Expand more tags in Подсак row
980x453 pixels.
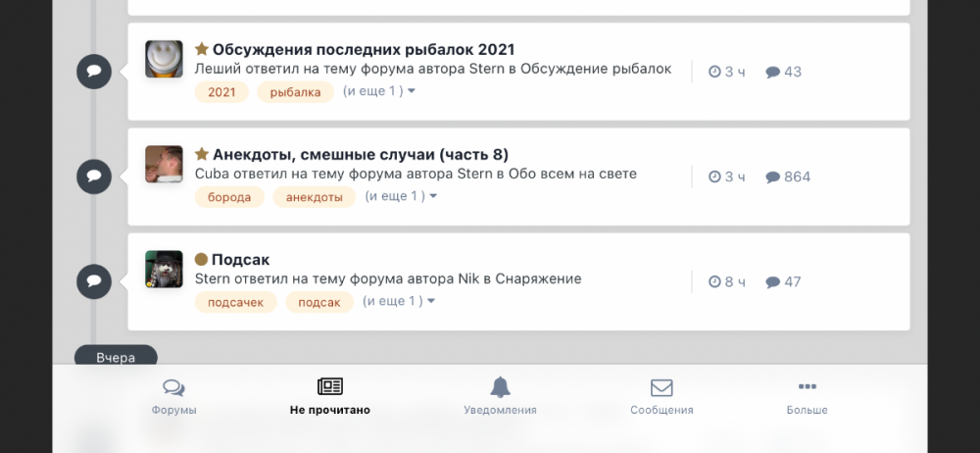pyautogui.click(x=399, y=302)
